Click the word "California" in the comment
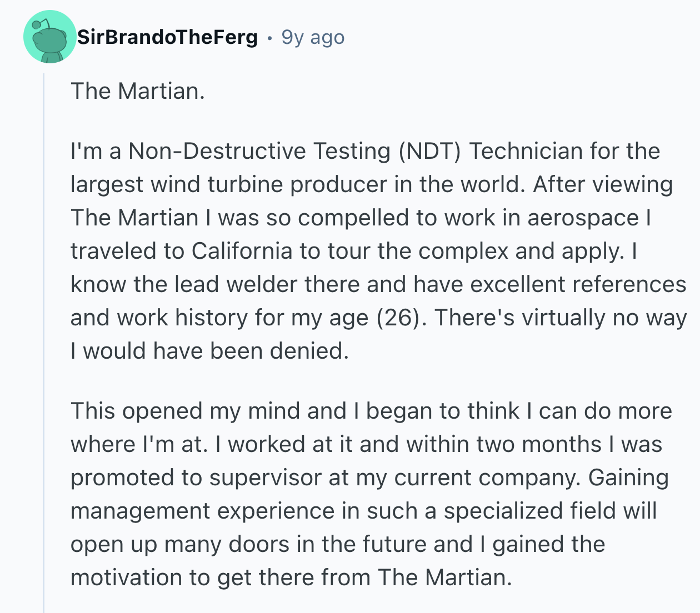Screen dimensions: 700x613 [242, 251]
